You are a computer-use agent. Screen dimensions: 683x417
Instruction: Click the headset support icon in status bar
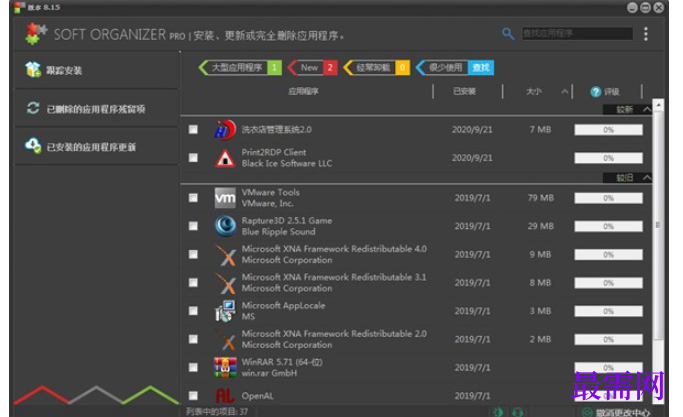coord(517,412)
